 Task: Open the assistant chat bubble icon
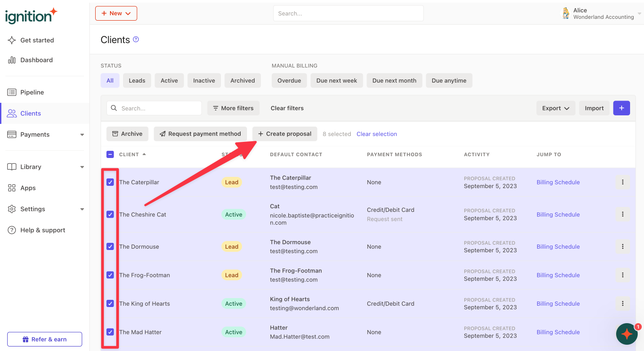click(x=627, y=334)
